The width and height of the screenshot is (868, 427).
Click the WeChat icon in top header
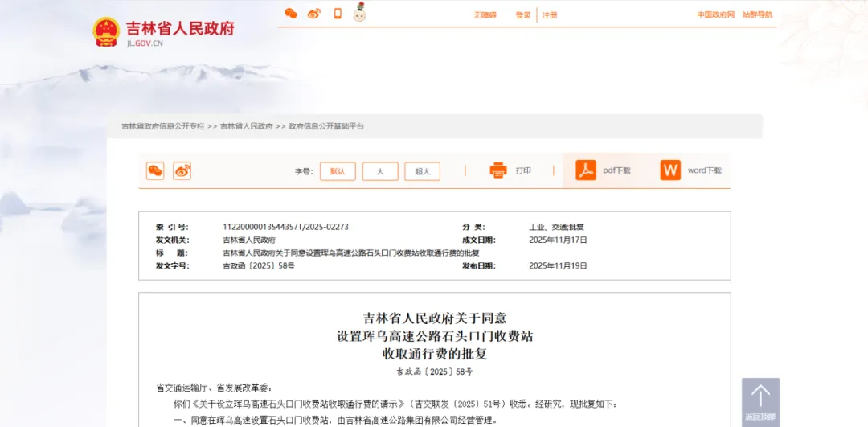(x=291, y=14)
